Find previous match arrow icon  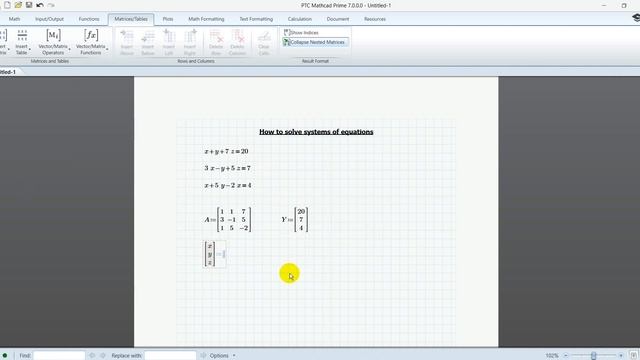(x=92, y=356)
